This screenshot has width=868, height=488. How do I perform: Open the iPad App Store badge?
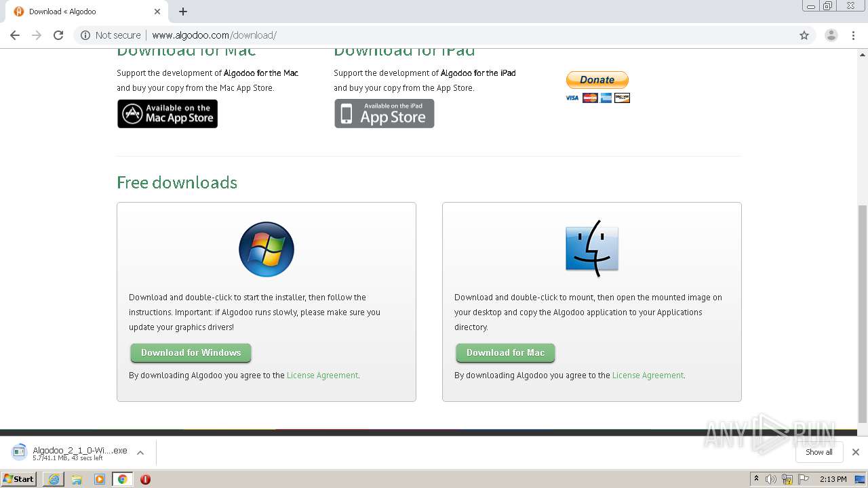click(x=384, y=114)
